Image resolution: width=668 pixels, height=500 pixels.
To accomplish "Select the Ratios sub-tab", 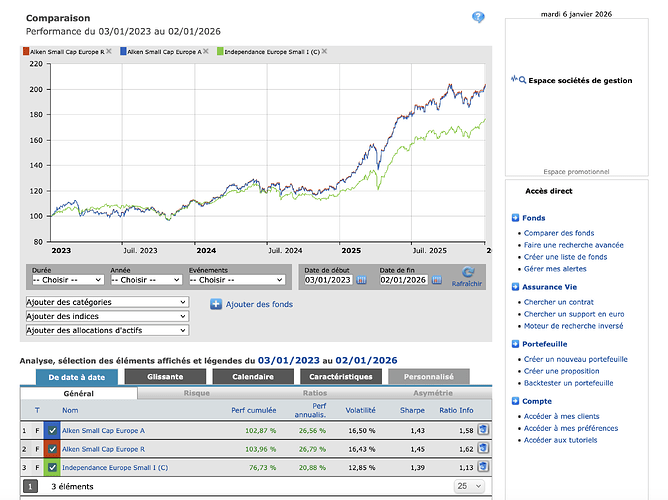I will pos(315,393).
